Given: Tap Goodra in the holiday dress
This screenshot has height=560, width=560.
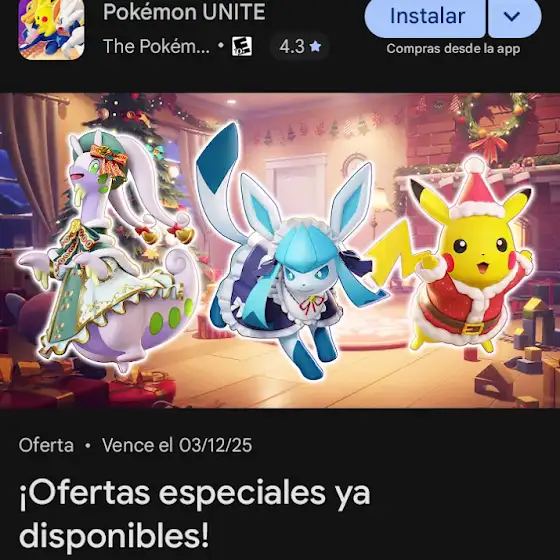Looking at the screenshot, I should 107,250.
